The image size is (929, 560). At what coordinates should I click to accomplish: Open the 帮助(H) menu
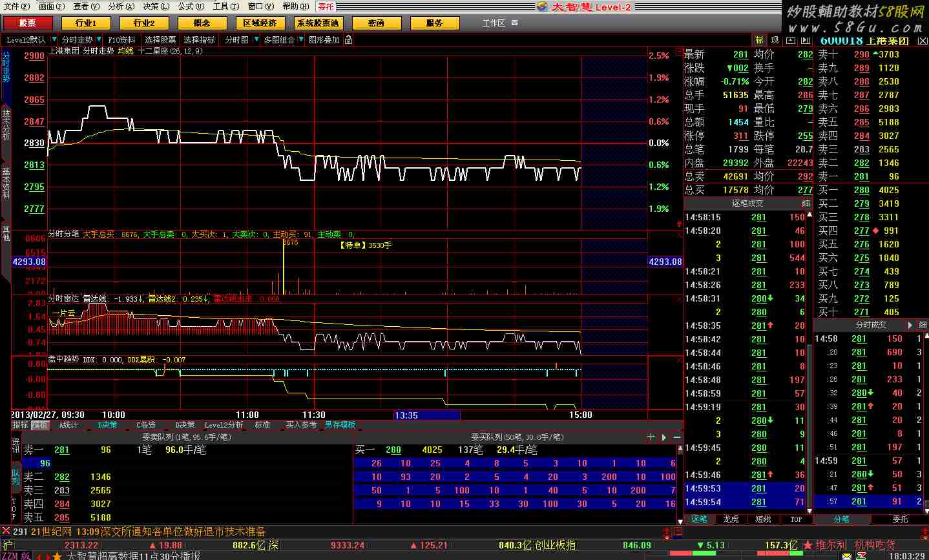click(295, 6)
